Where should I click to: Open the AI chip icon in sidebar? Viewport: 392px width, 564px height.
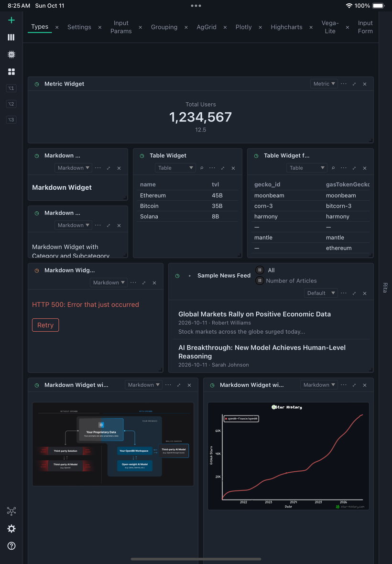[x=11, y=54]
